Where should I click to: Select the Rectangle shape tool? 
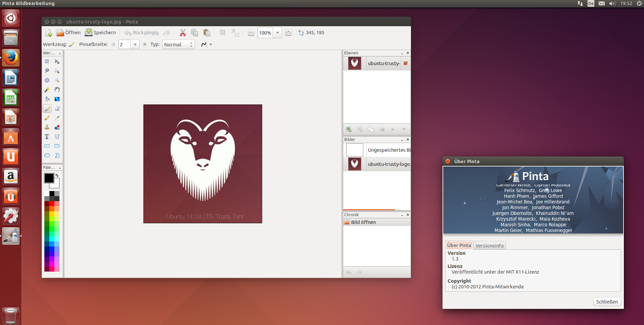click(47, 146)
